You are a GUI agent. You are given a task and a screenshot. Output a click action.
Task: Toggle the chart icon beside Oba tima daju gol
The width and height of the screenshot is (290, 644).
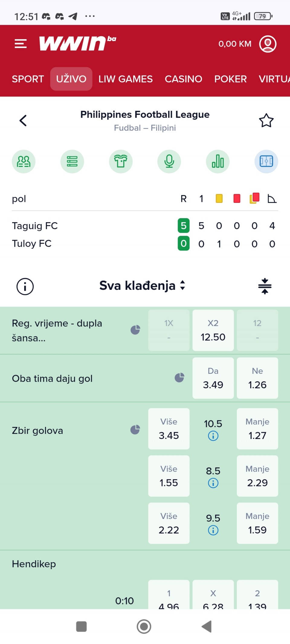click(x=179, y=378)
